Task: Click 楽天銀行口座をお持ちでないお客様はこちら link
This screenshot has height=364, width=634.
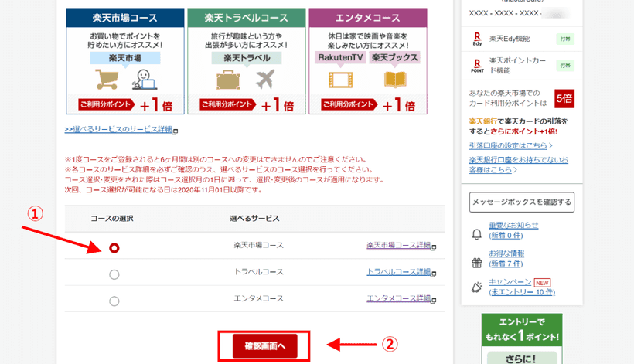Action: pos(519,165)
